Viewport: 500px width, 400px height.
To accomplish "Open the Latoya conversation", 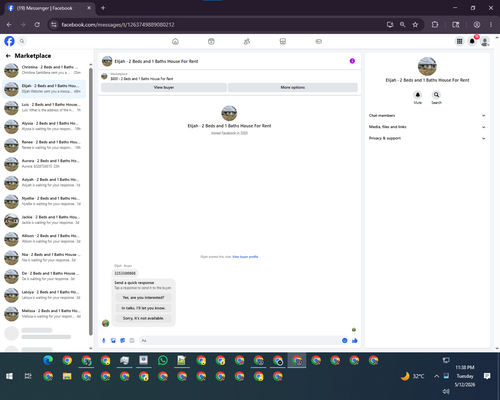I will coord(44,295).
